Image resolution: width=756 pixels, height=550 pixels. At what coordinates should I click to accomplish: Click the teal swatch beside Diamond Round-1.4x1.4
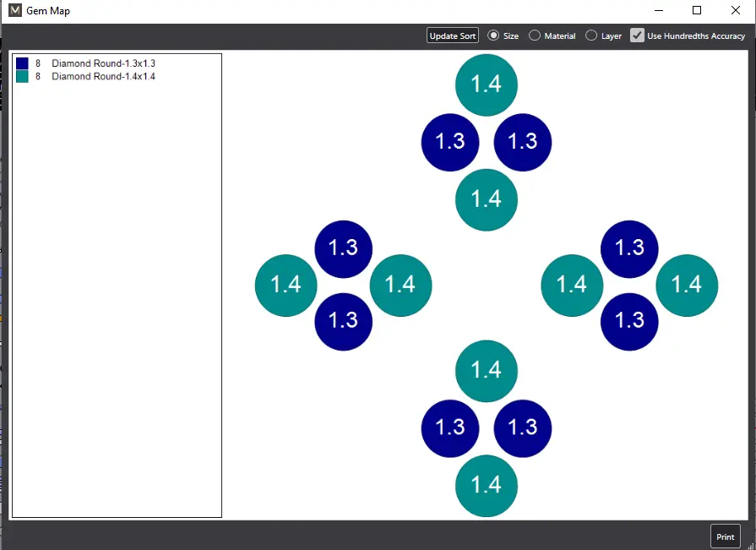tap(23, 77)
